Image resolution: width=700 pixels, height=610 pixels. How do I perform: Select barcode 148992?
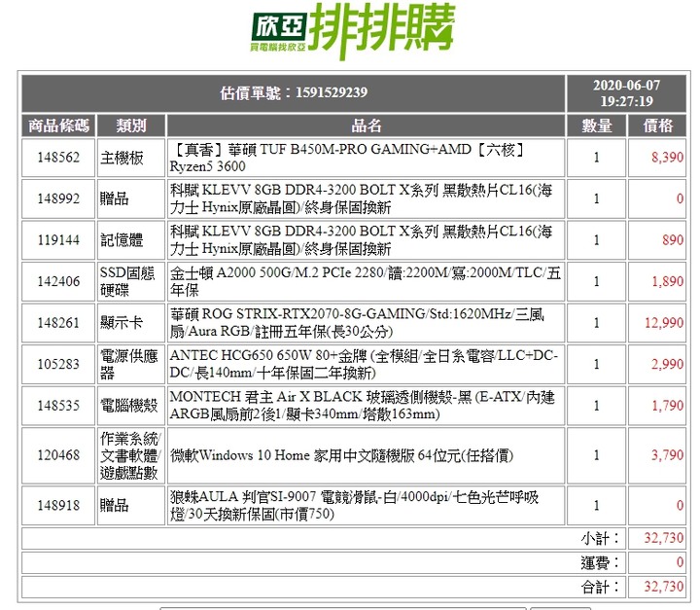coord(58,198)
